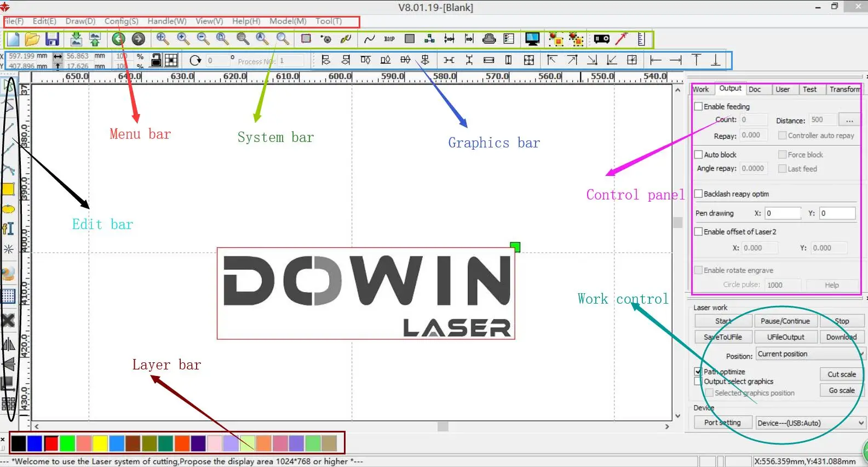Expand the Device USB:Auto dropdown
Screen dimensions: 868x467
(810, 423)
